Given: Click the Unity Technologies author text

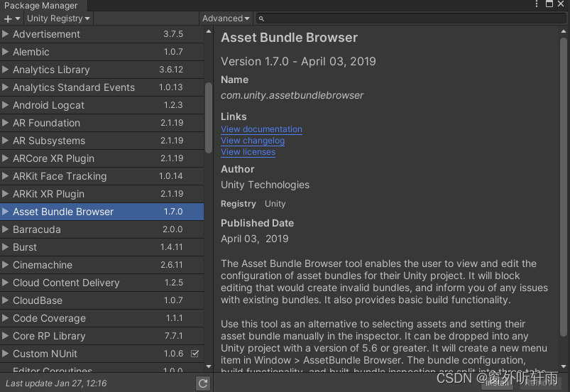Looking at the screenshot, I should [265, 185].
